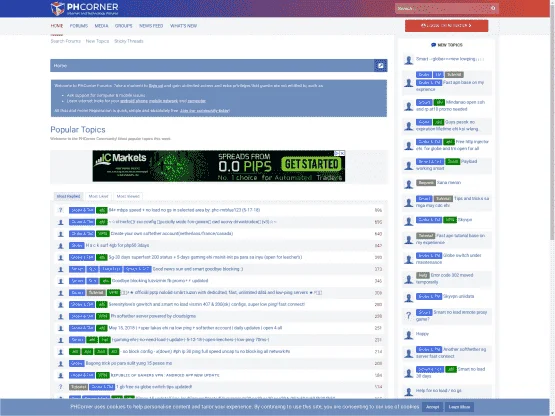Click sidebar avatar beside 'Happy' topic

coord(409,335)
